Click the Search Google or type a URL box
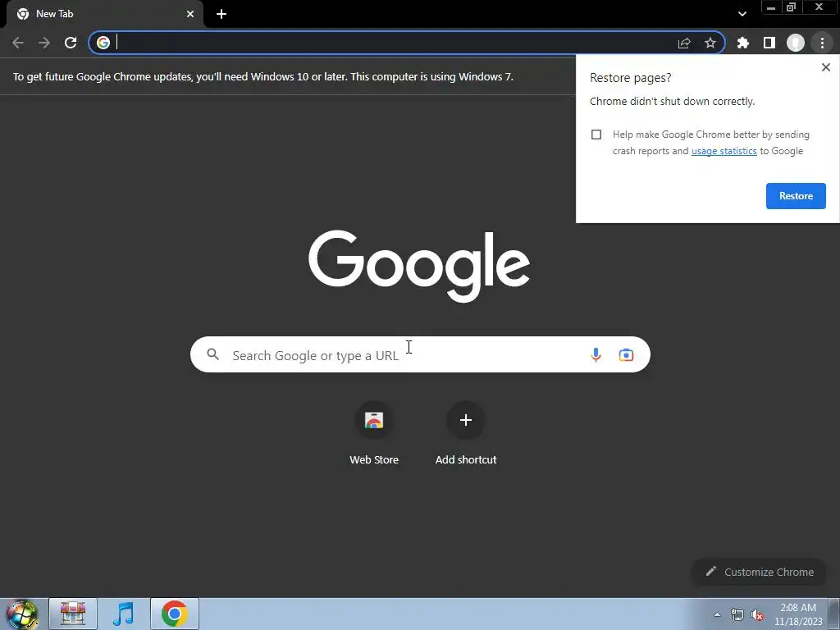Screen dimensions: 840x630 pos(420,354)
